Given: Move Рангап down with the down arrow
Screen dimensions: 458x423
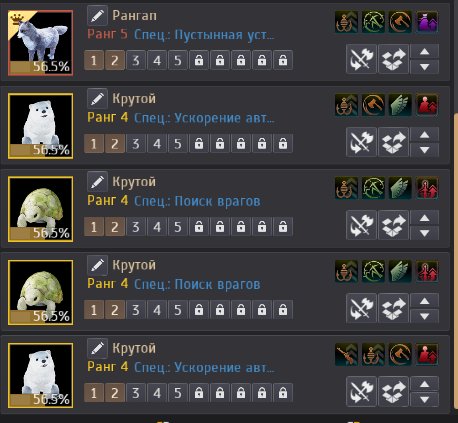Looking at the screenshot, I should pos(424,67).
